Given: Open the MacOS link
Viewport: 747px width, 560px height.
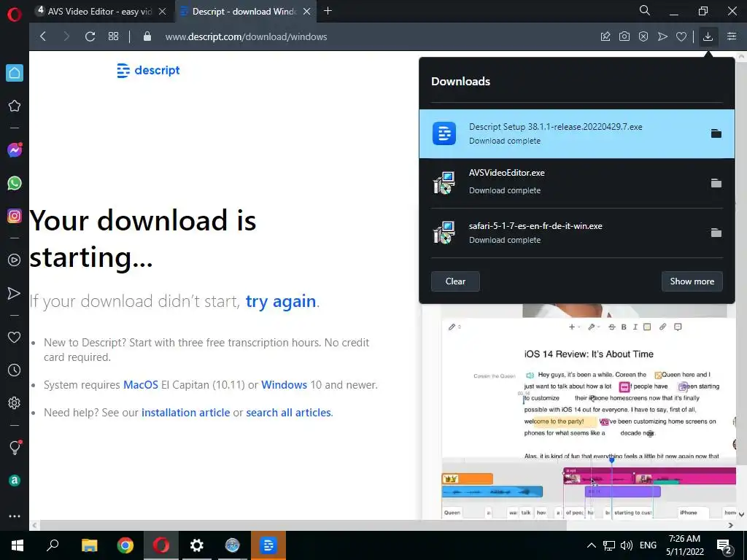Looking at the screenshot, I should 141,385.
